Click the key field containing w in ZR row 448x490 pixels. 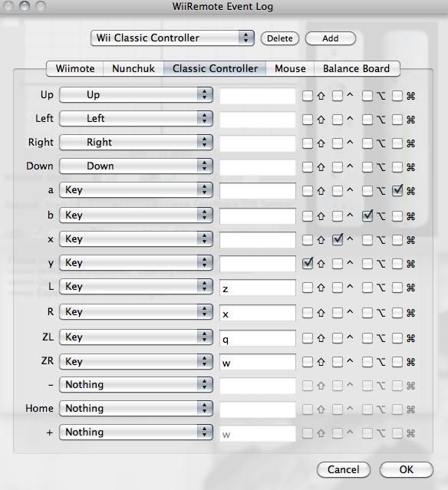click(x=258, y=362)
